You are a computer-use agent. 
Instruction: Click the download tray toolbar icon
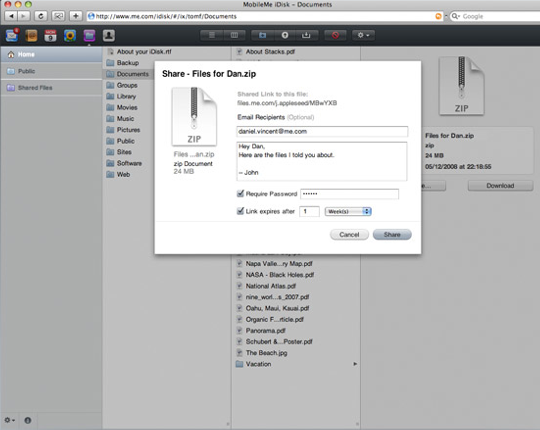coord(306,35)
